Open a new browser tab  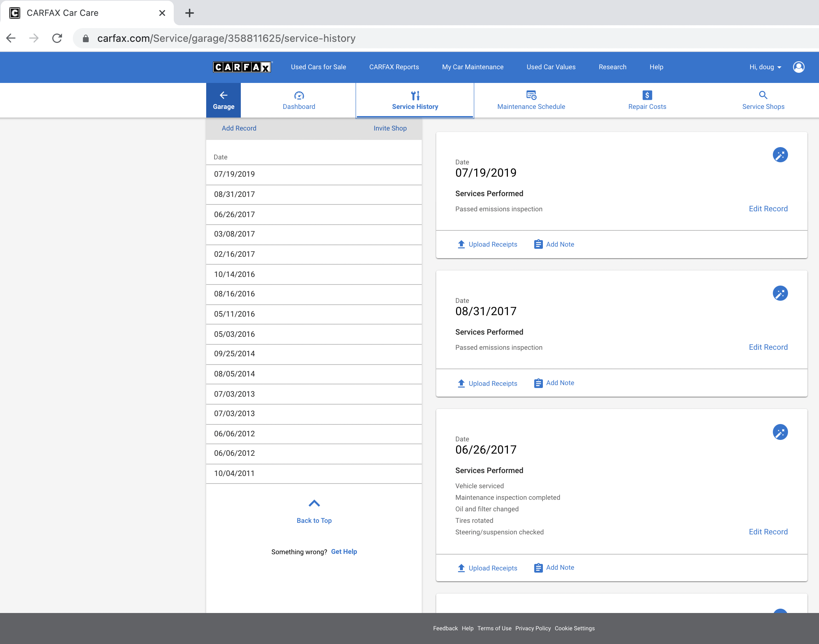[x=190, y=13]
